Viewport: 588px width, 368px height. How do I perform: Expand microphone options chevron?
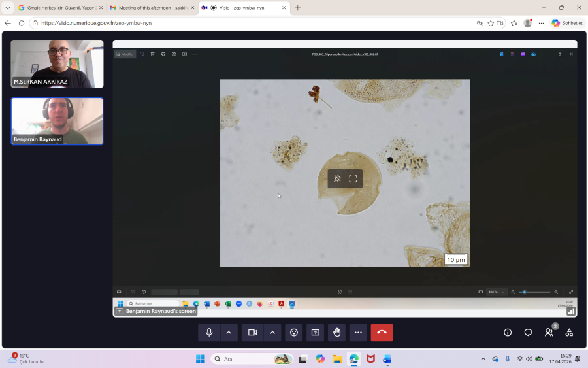[229, 333]
